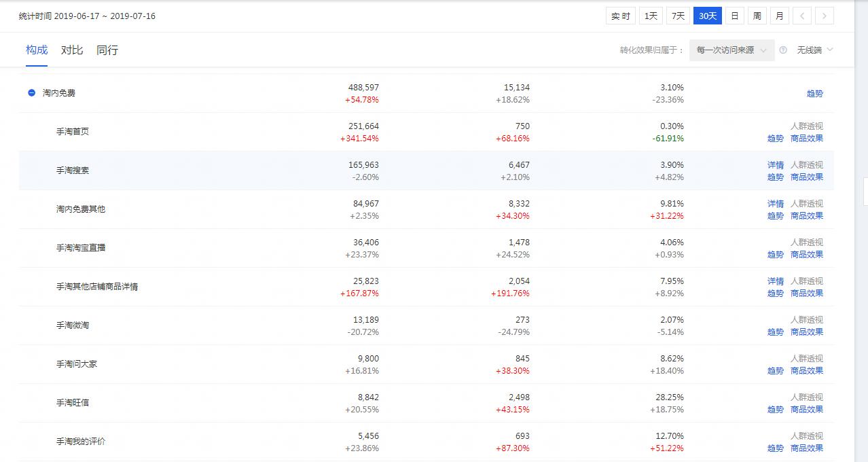
Task: Select the 月 period option
Action: click(780, 16)
